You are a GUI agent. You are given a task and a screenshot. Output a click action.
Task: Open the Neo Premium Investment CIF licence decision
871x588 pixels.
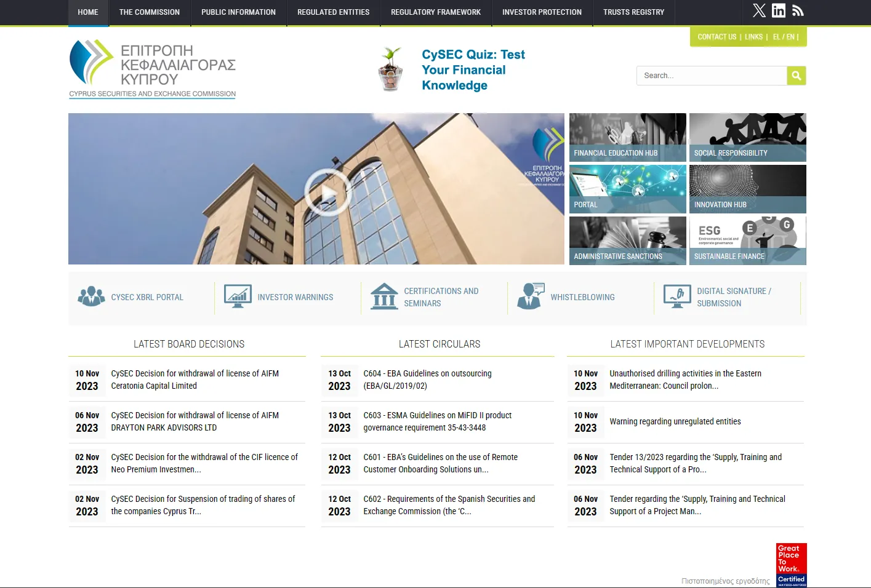click(204, 463)
